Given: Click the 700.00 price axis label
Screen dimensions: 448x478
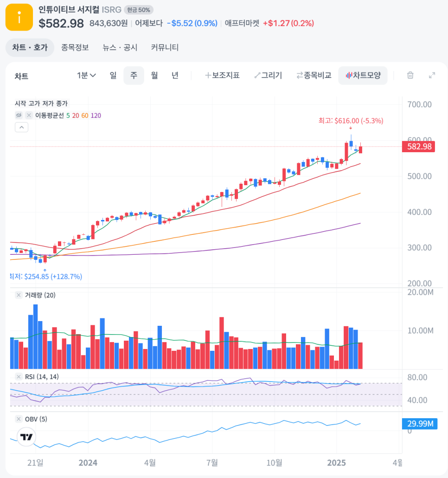Looking at the screenshot, I should tap(420, 104).
